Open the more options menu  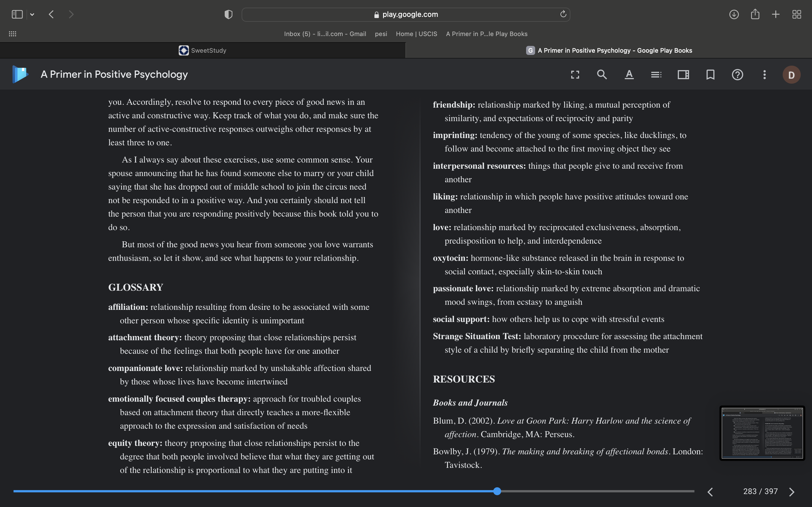point(764,74)
